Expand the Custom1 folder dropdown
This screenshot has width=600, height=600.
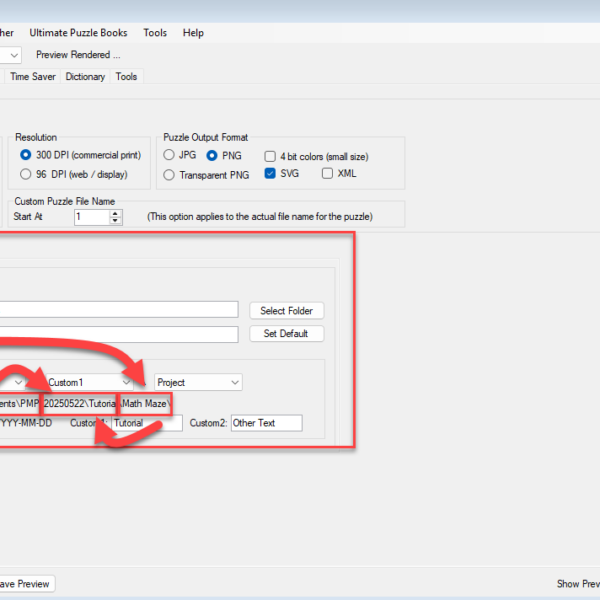125,382
